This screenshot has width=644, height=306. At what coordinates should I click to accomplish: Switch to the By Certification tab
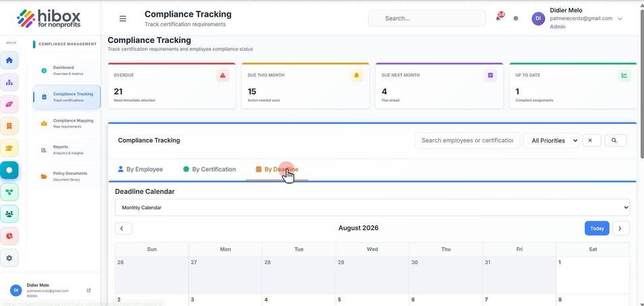[209, 169]
